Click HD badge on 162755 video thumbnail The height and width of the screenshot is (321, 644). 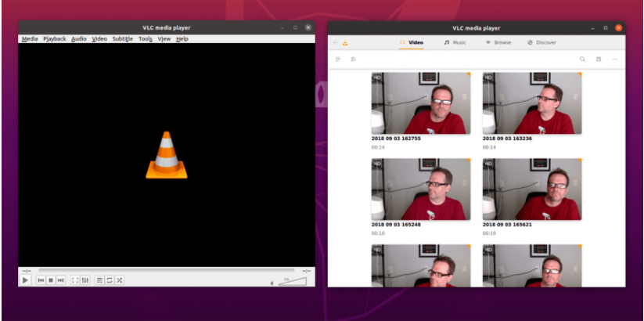(x=377, y=78)
